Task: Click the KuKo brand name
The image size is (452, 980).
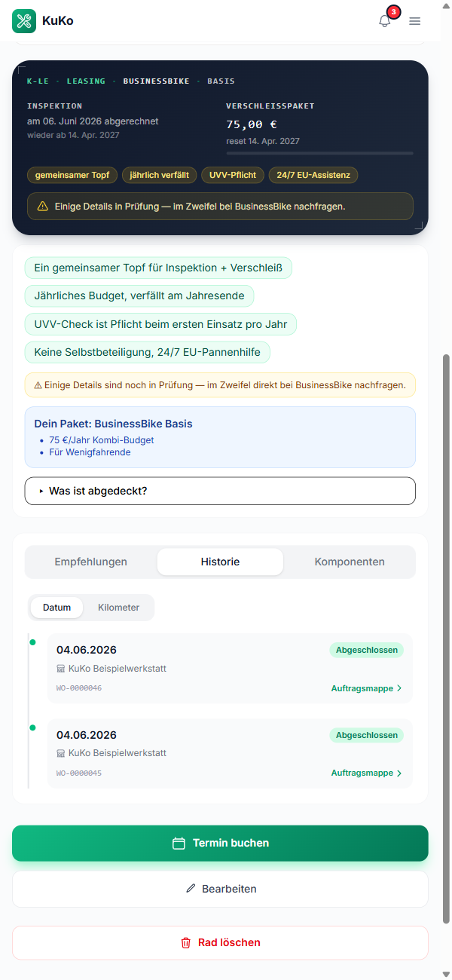Action: click(58, 21)
